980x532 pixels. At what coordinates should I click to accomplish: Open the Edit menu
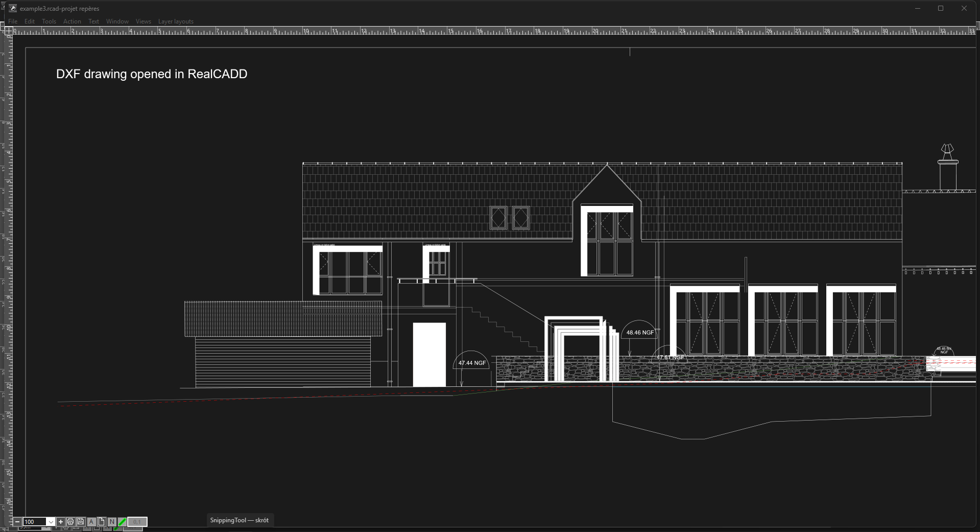[x=30, y=21]
